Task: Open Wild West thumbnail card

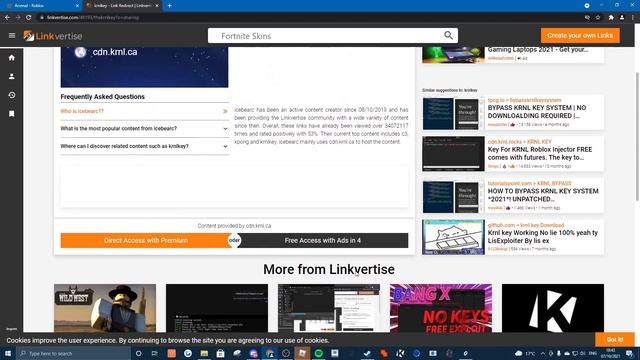Action: [x=105, y=308]
